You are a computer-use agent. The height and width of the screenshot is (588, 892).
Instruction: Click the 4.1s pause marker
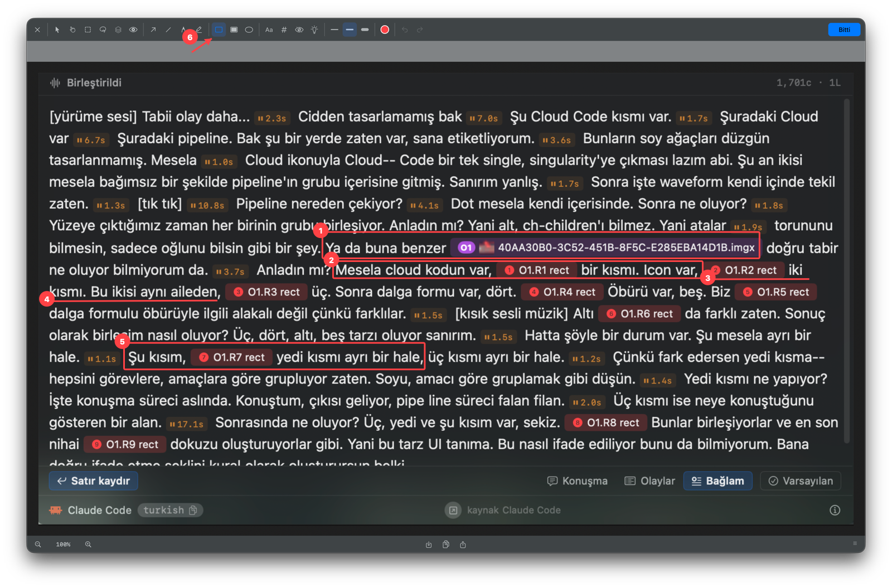coord(425,206)
